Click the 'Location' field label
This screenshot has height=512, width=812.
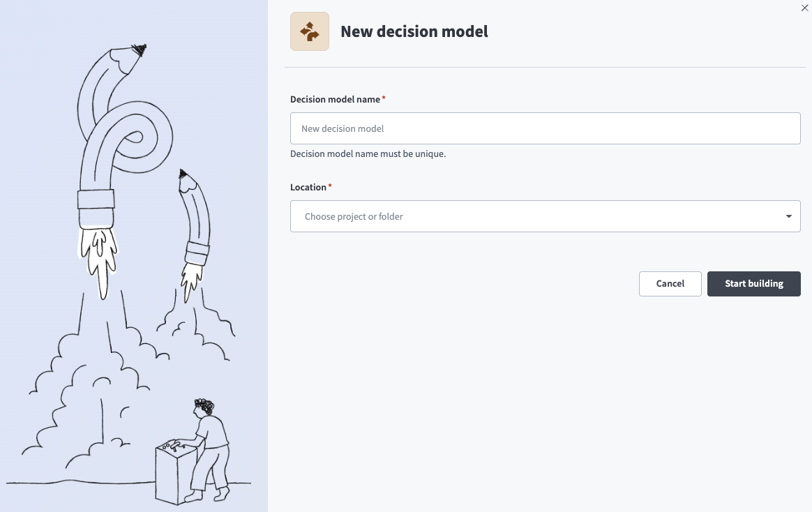point(308,187)
